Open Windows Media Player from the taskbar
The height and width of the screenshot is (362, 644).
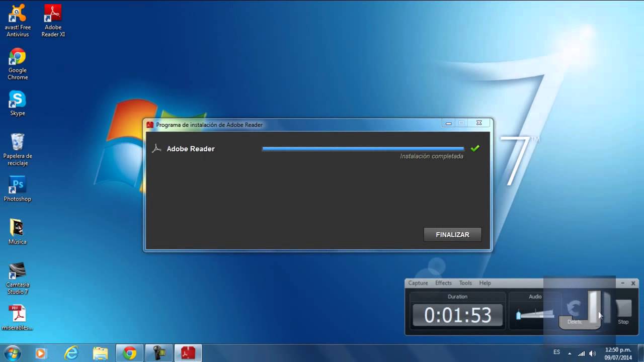tap(41, 353)
